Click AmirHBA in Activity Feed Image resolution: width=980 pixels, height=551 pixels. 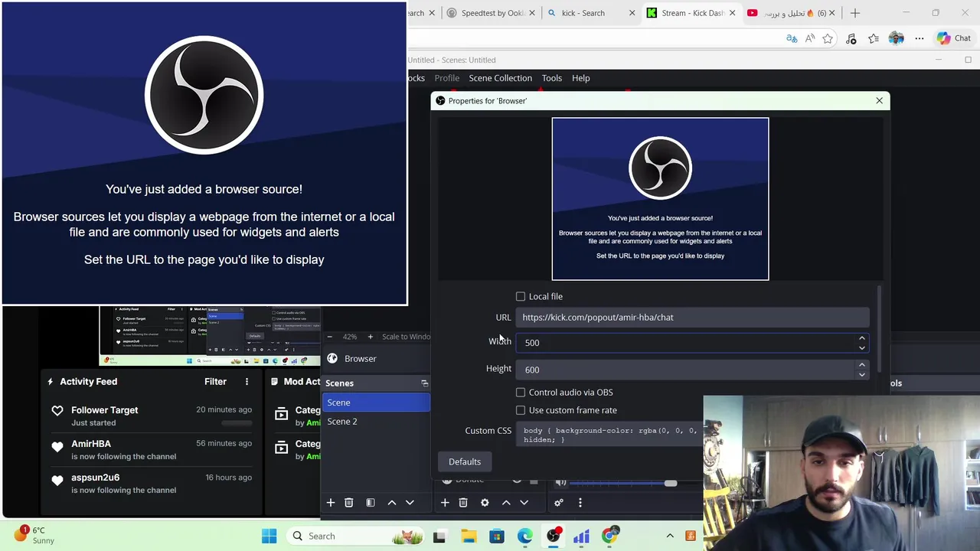[91, 444]
